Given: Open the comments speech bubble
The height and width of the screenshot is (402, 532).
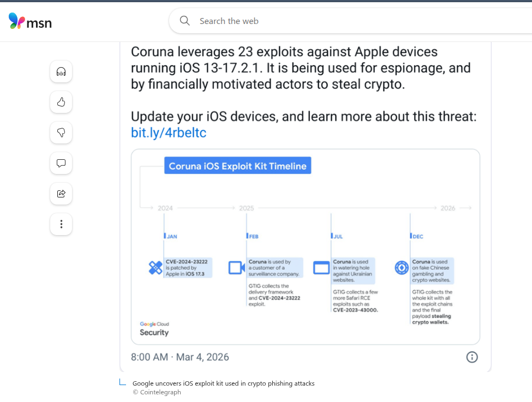Looking at the screenshot, I should coord(61,163).
